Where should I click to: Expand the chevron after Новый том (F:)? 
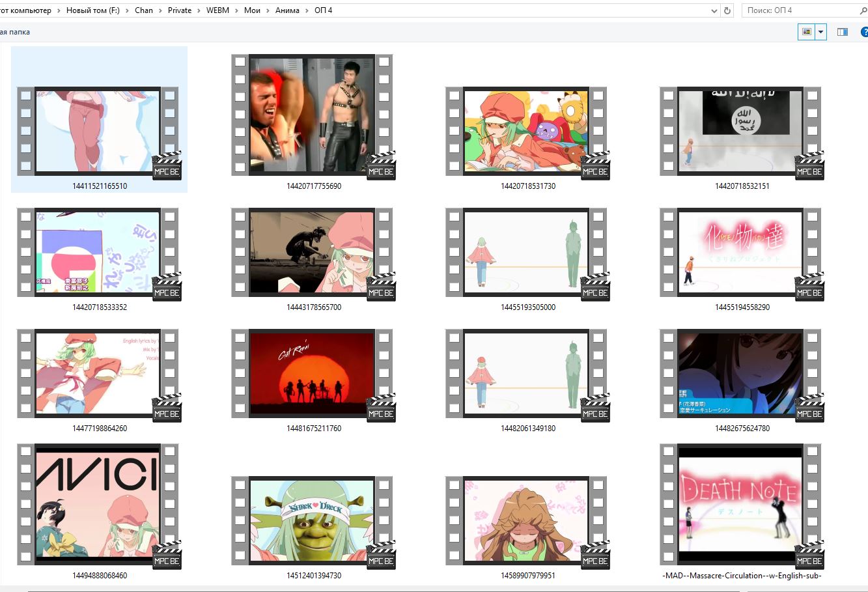pos(127,10)
